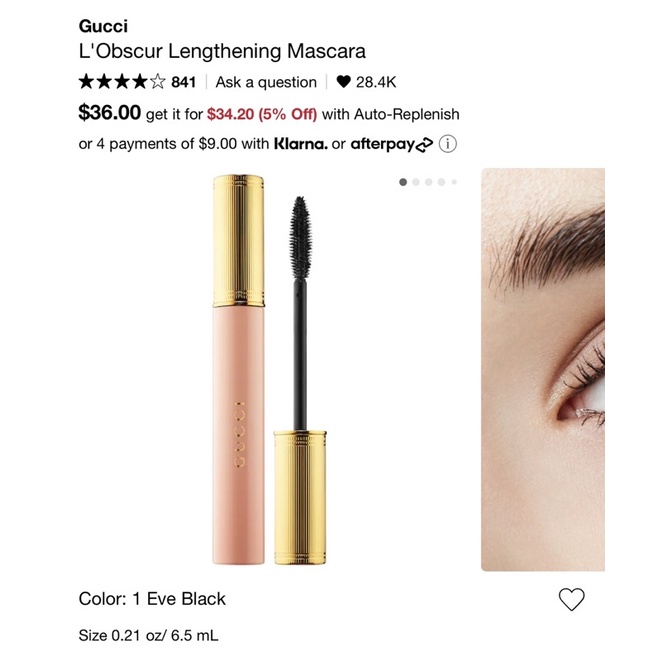Click the $34.20 Auto-Replenish offer
Screen dimensions: 662x662
(262, 114)
